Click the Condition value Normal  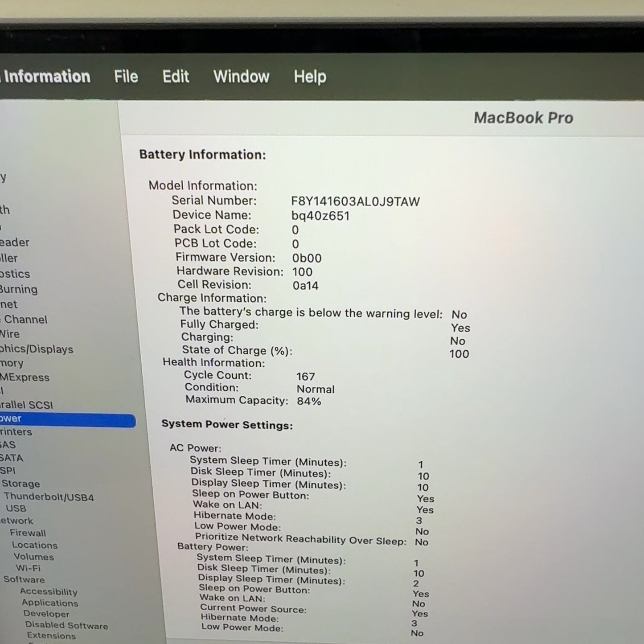(316, 389)
